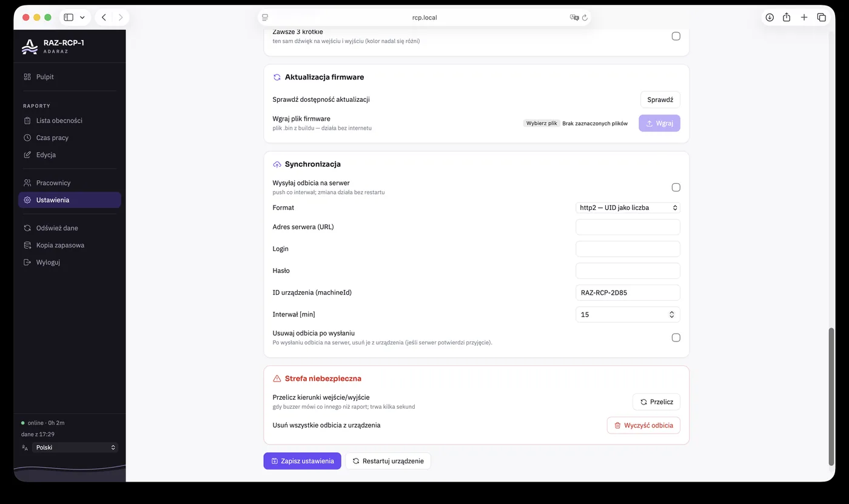Image resolution: width=849 pixels, height=504 pixels.
Task: Click the Wyloguj exit icon
Action: pyautogui.click(x=27, y=262)
